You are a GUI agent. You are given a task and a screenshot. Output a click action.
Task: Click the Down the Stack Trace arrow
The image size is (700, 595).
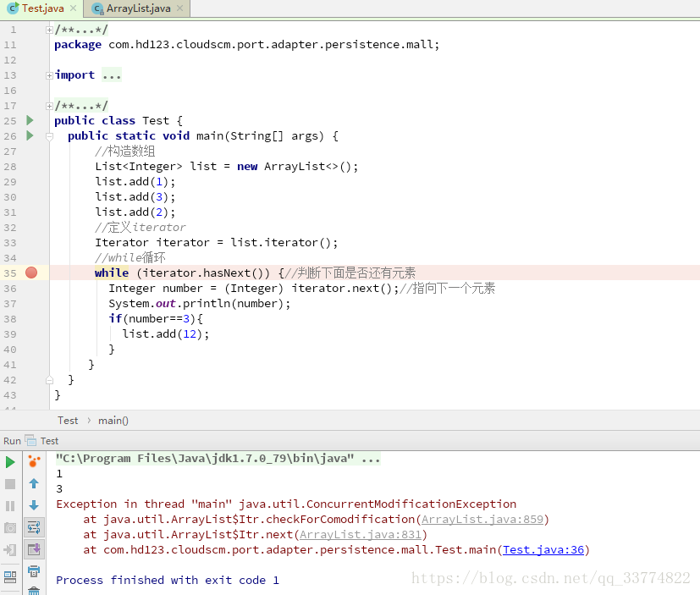34,506
